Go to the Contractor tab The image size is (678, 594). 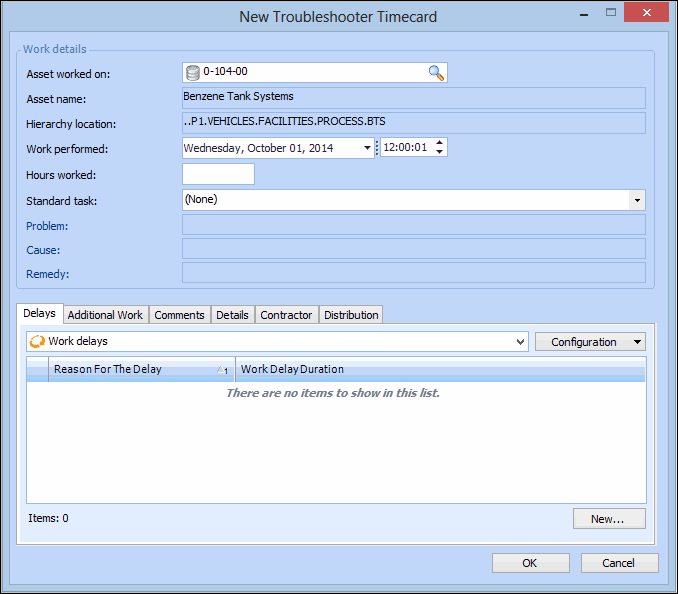coord(286,315)
